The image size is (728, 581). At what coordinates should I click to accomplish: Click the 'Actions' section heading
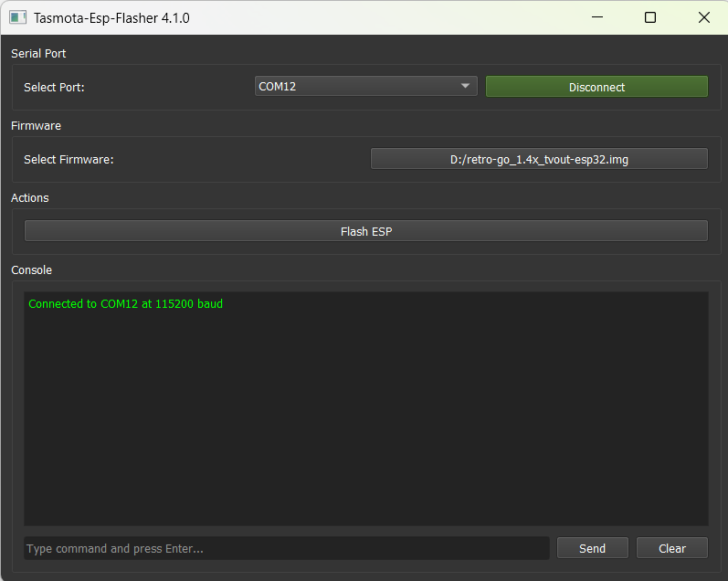(30, 198)
